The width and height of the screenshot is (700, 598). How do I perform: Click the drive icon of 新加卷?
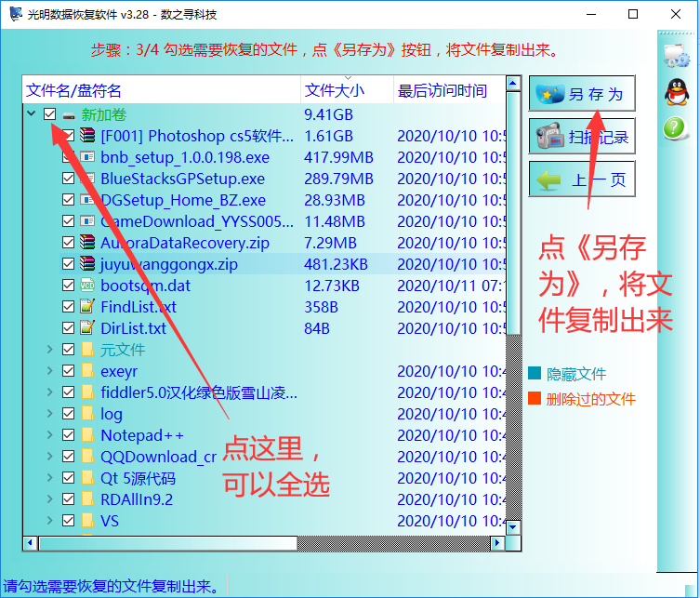point(69,115)
